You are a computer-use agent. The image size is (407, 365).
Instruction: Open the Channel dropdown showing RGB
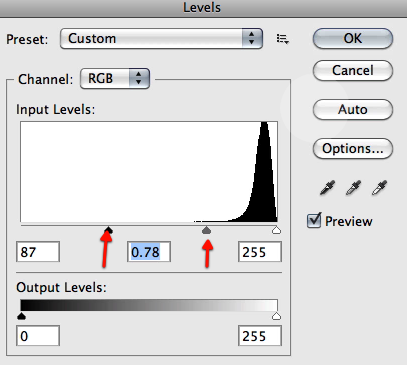115,79
